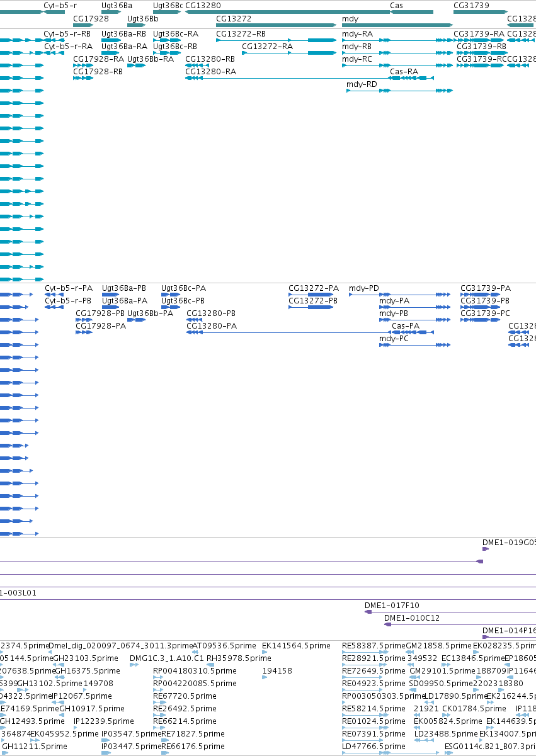Click BAC clone label DME1-017F10
536x756 pixels.
pos(392,605)
